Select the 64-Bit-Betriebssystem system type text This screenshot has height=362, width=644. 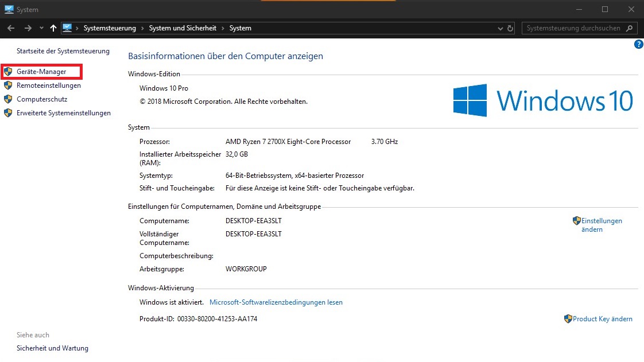point(294,176)
